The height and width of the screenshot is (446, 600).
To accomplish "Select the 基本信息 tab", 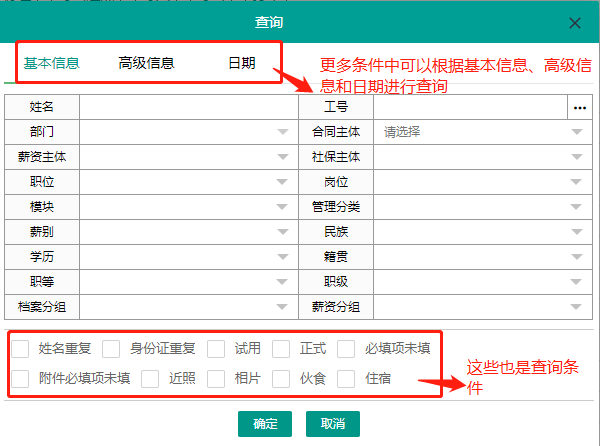I will click(52, 63).
